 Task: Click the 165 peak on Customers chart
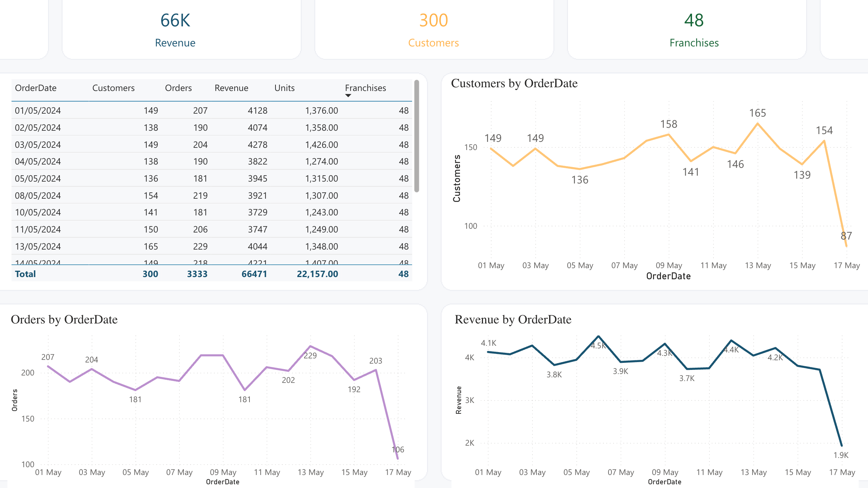coord(757,124)
